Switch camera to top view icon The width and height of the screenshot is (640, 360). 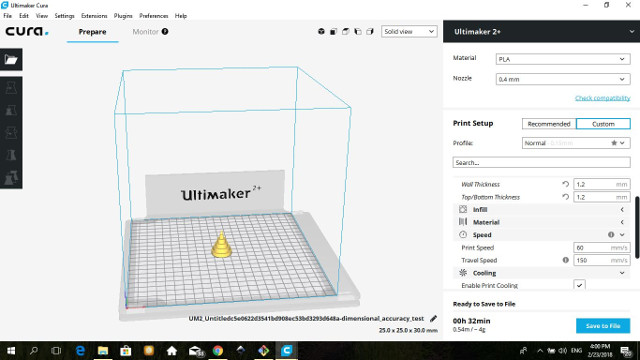pos(346,31)
